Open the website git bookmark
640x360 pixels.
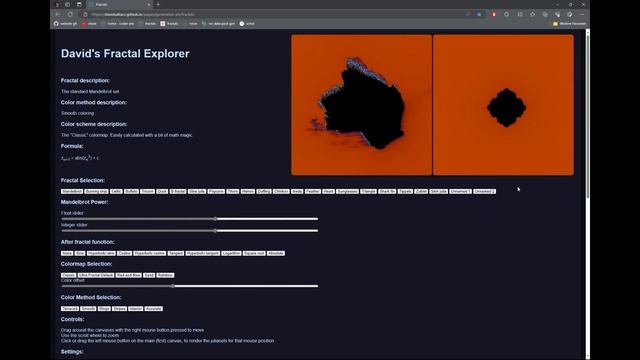(x=65, y=24)
